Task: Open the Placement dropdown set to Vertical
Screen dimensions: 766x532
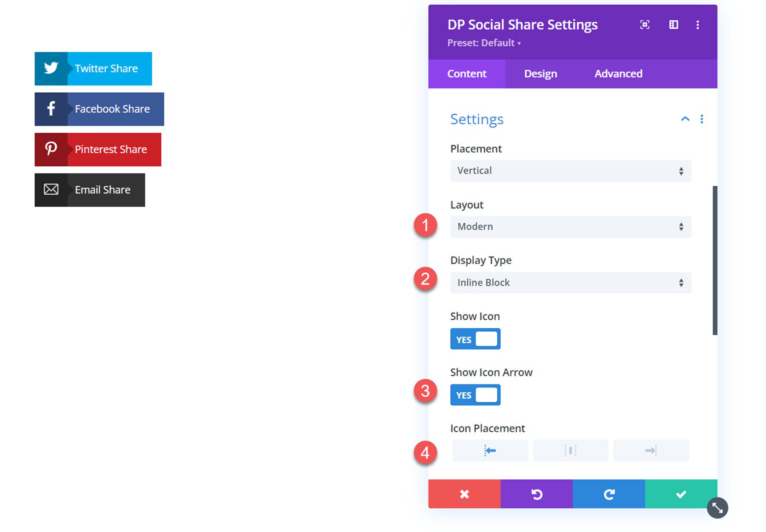Action: coord(570,171)
